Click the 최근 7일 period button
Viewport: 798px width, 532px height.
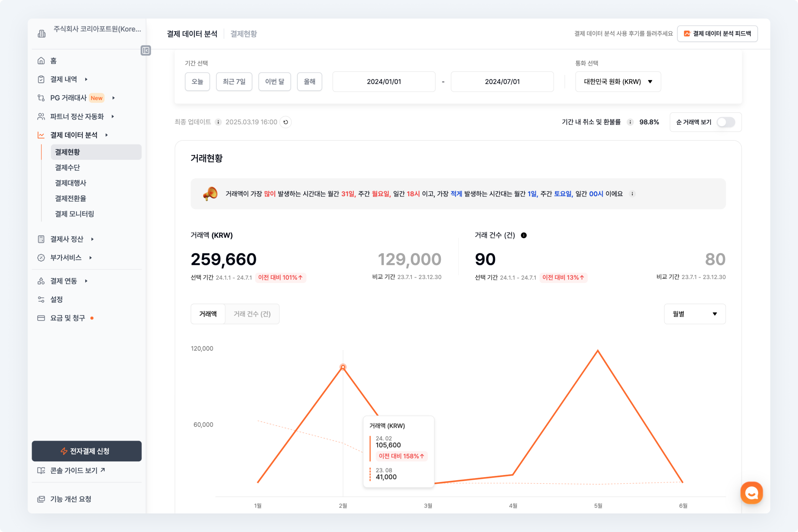pyautogui.click(x=234, y=82)
